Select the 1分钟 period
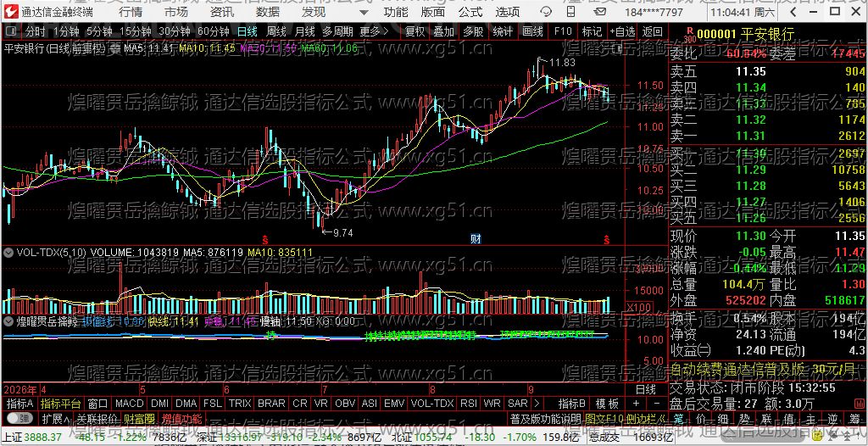868x446 pixels. (x=66, y=31)
